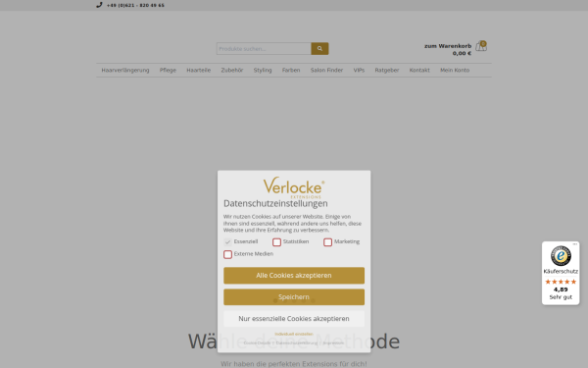Viewport: 588px width, 368px height.
Task: Open the Kontakt page
Action: pyautogui.click(x=419, y=71)
